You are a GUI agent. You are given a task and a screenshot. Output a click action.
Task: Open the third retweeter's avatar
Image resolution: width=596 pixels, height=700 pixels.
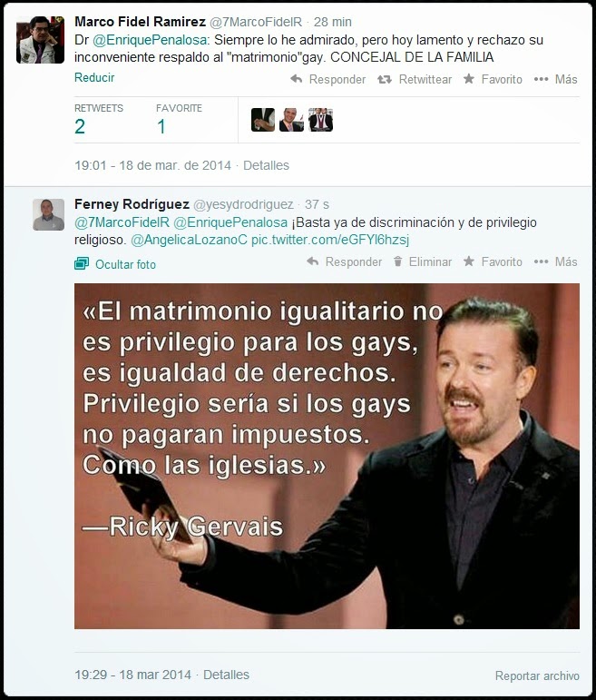pyautogui.click(x=320, y=120)
